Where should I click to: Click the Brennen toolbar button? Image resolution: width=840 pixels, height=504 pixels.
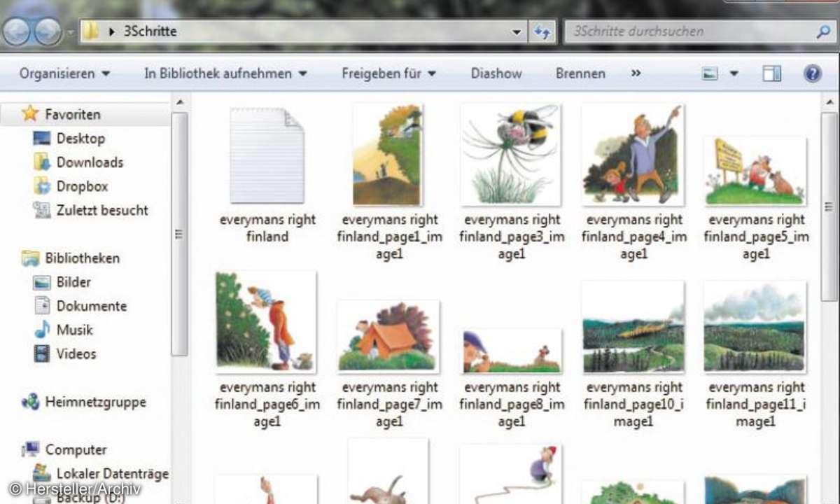click(580, 73)
